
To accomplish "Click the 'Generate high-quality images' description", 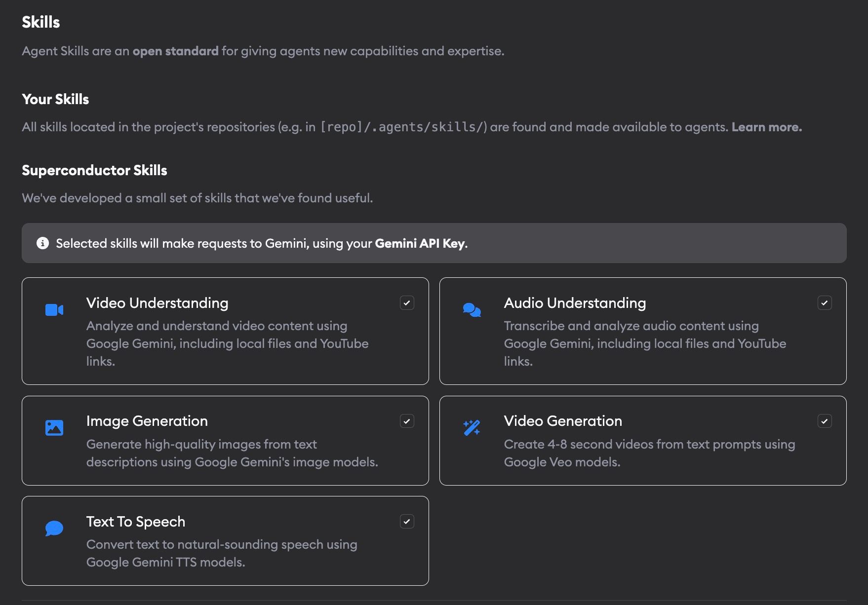I will click(232, 453).
